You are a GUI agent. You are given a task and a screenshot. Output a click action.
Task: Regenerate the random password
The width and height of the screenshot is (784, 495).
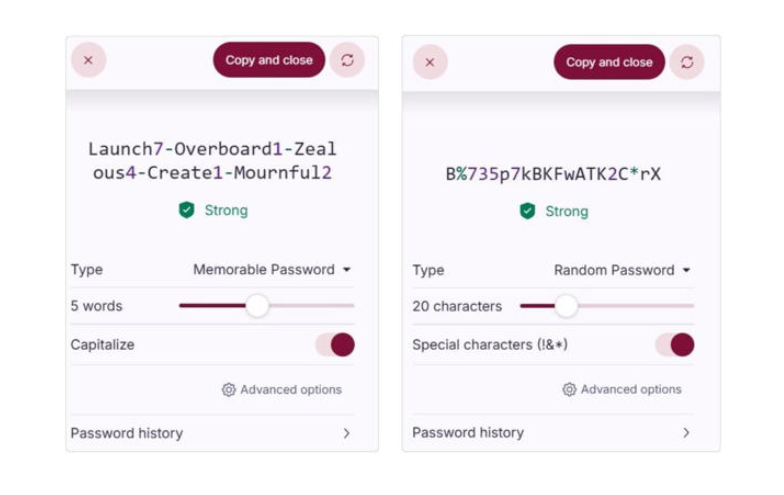[687, 62]
